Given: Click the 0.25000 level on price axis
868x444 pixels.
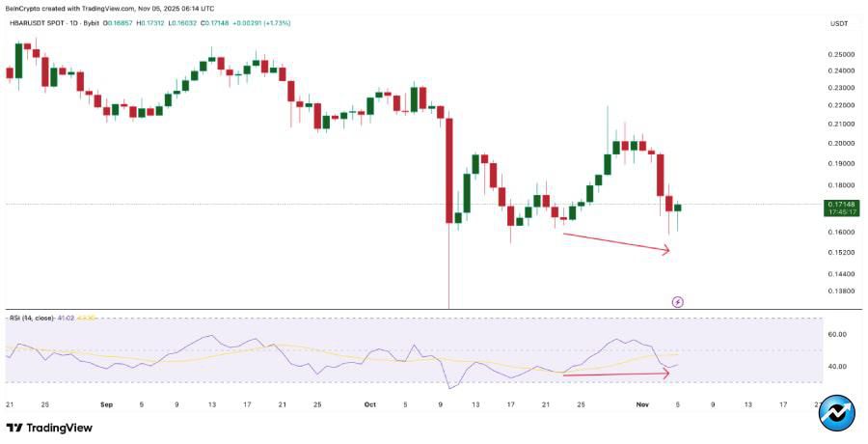Looking at the screenshot, I should [x=840, y=55].
